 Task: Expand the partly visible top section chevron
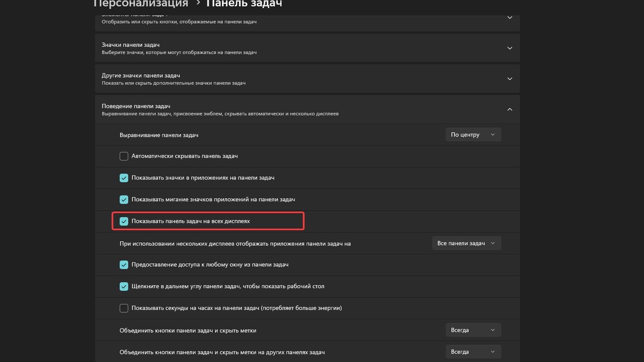coord(509,18)
